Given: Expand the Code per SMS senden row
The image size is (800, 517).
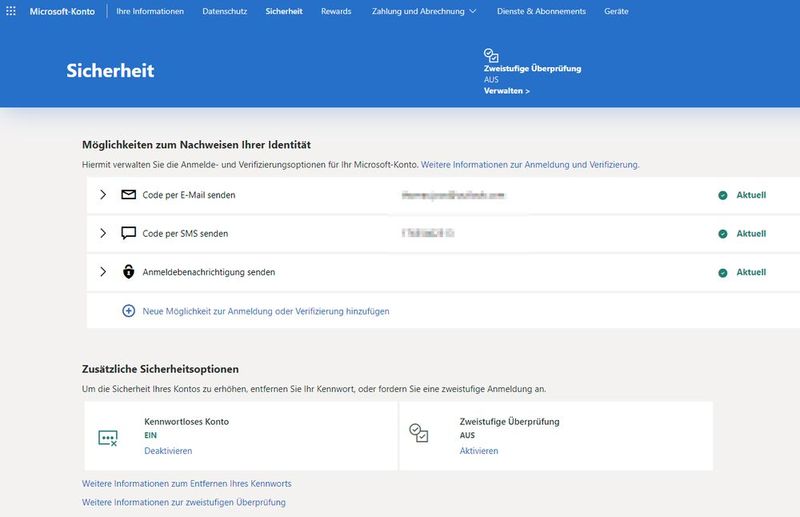Looking at the screenshot, I should coord(103,233).
